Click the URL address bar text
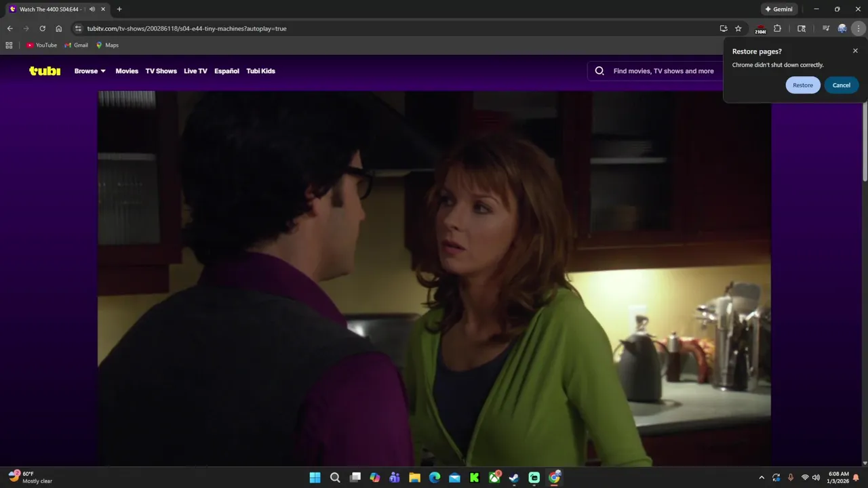Screen dimensions: 868x488 point(186,28)
